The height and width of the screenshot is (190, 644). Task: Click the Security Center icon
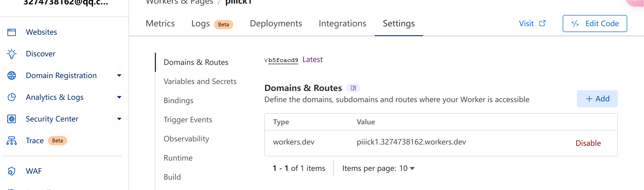click(12, 119)
